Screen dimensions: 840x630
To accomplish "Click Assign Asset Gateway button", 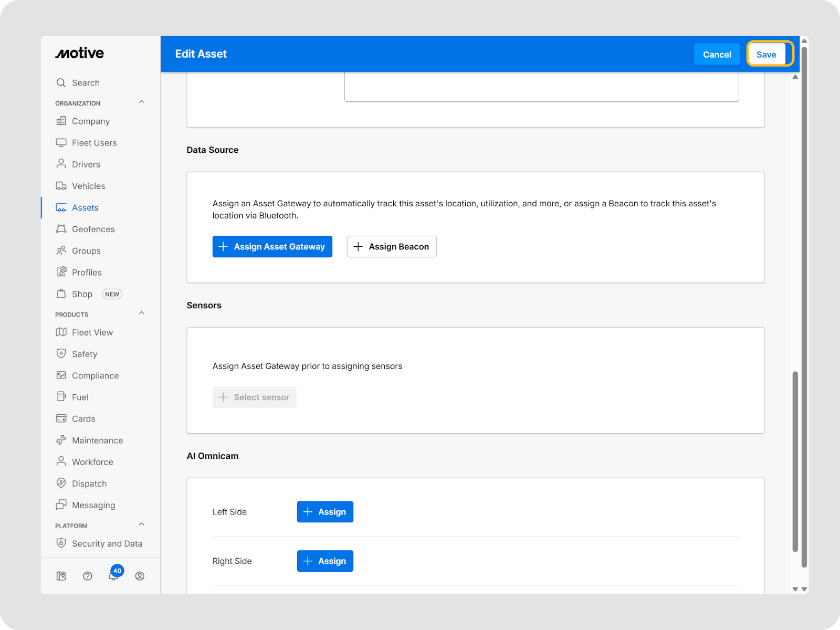I will pyautogui.click(x=272, y=247).
